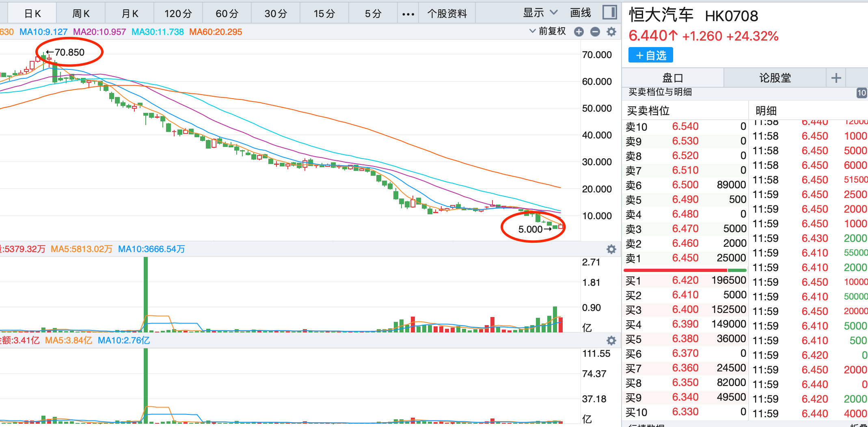Select the 60分 timeframe tab
Image resolution: width=868 pixels, height=427 pixels.
click(x=227, y=14)
